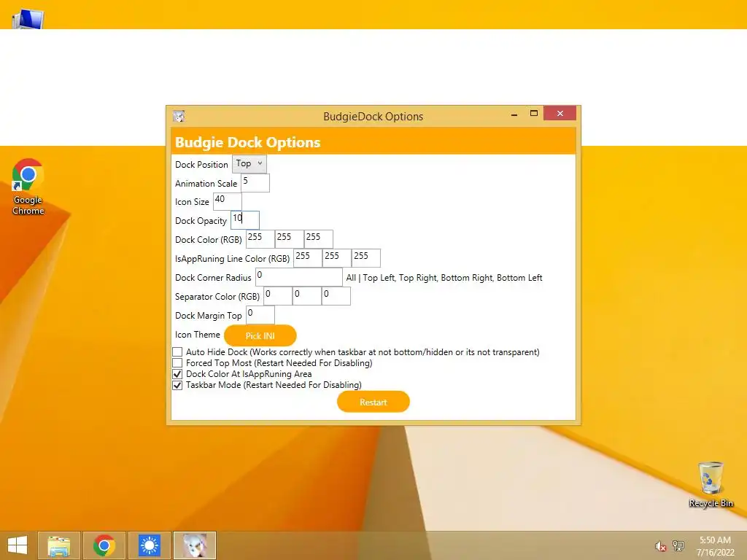Click the Dock Position label
Image resolution: width=747 pixels, height=560 pixels.
[x=201, y=164]
